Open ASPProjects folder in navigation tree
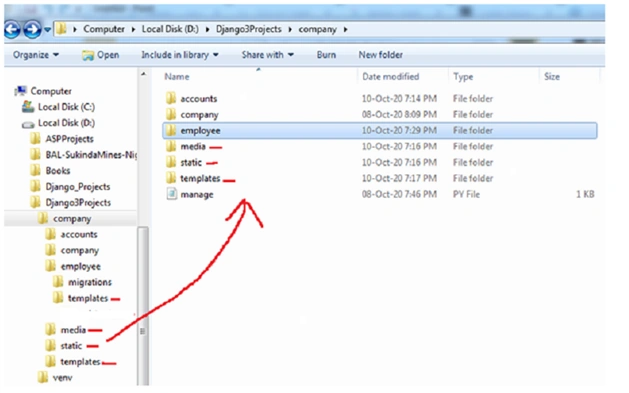Image resolution: width=629 pixels, height=393 pixels. click(69, 139)
